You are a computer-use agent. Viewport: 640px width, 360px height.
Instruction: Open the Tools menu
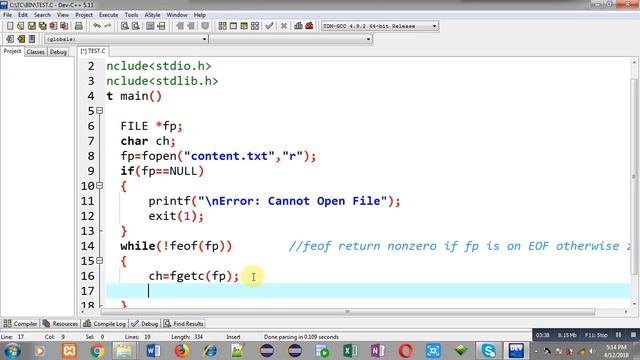click(131, 15)
